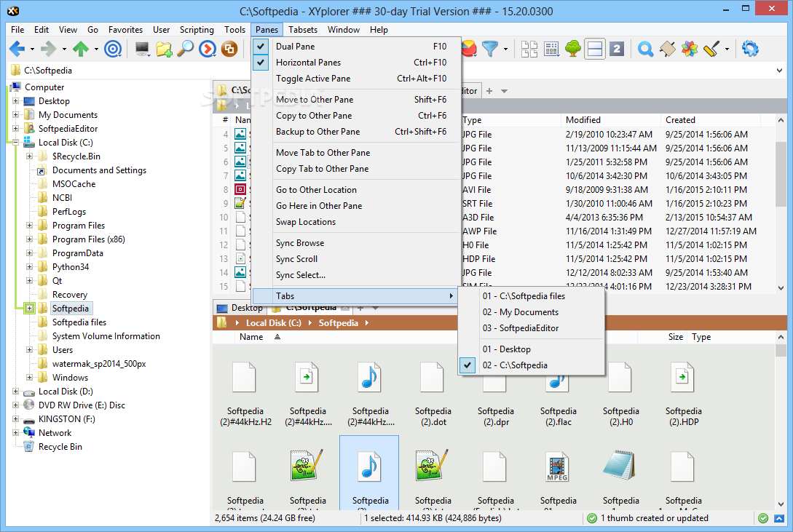Viewport: 793px width, 532px height.
Task: Click the blue Back arrow toolbar icon
Action: point(17,49)
